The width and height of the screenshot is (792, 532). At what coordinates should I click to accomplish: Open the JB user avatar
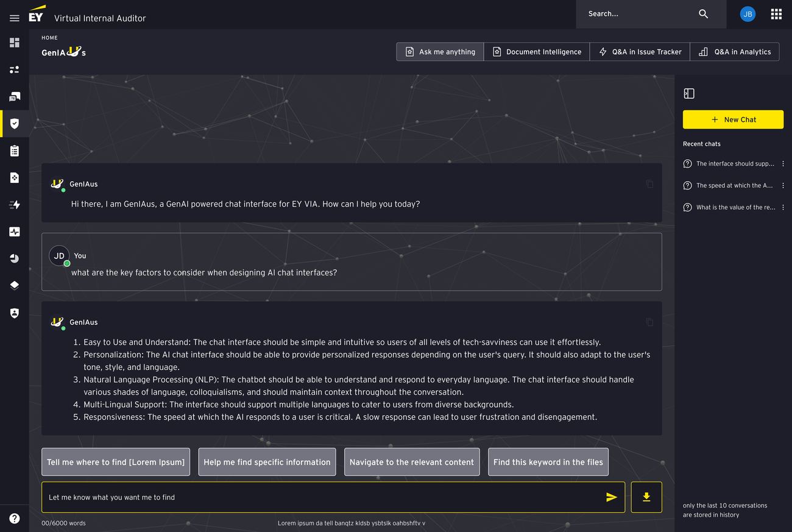[x=748, y=14]
